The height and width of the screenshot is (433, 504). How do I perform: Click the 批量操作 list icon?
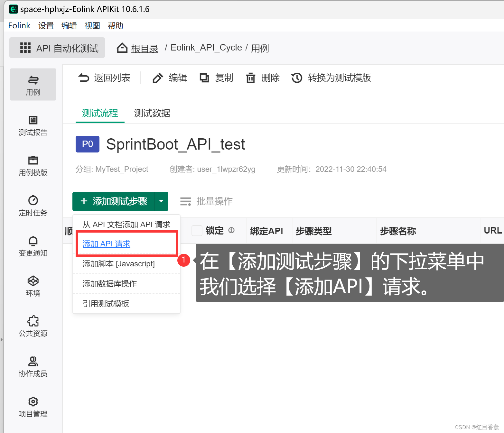(186, 201)
